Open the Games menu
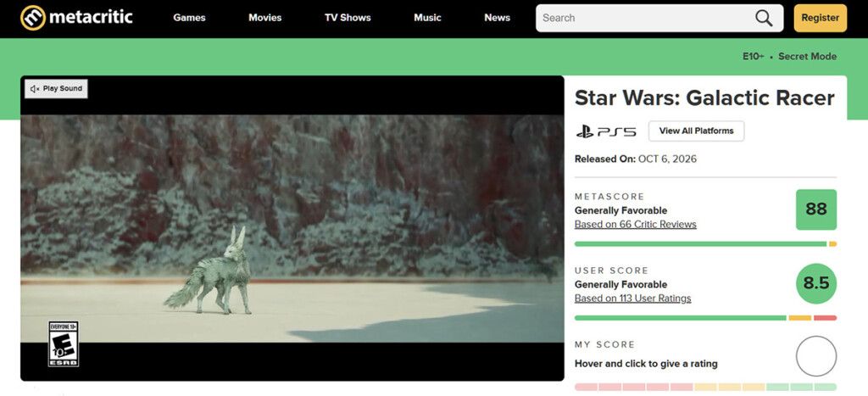This screenshot has height=396, width=868. tap(189, 18)
